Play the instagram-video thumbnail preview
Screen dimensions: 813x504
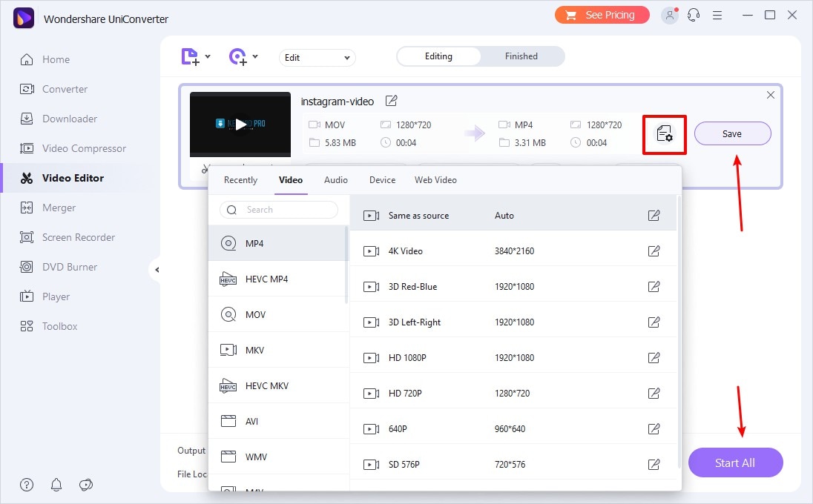click(x=240, y=125)
